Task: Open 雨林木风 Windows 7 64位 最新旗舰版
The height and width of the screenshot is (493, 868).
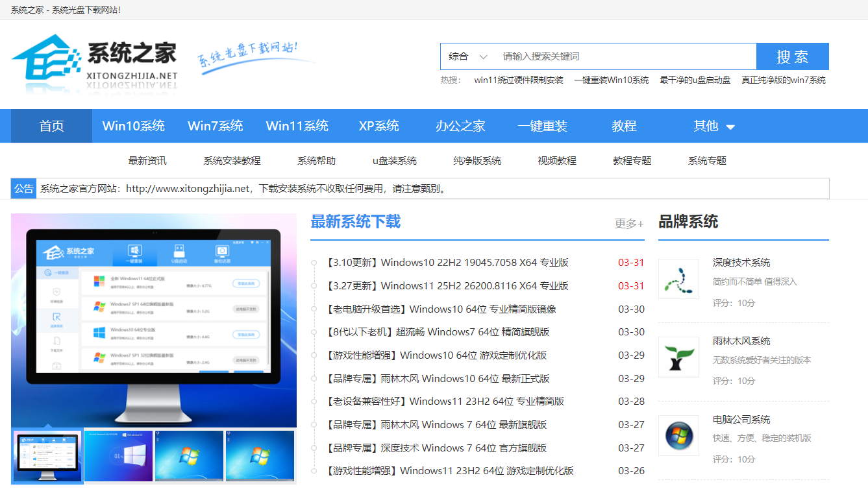Action: pos(436,425)
